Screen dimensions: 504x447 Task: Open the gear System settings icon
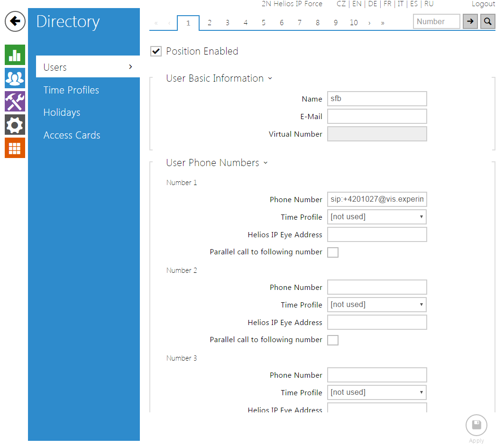15,125
